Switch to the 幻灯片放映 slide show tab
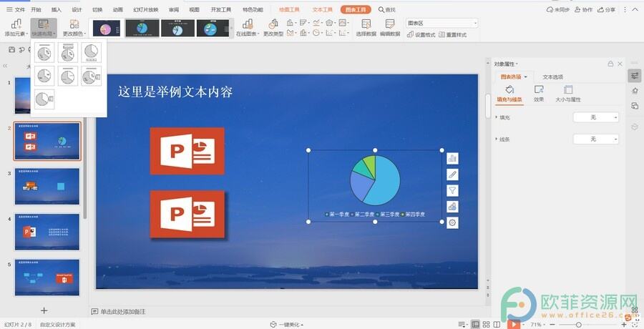 click(x=146, y=9)
